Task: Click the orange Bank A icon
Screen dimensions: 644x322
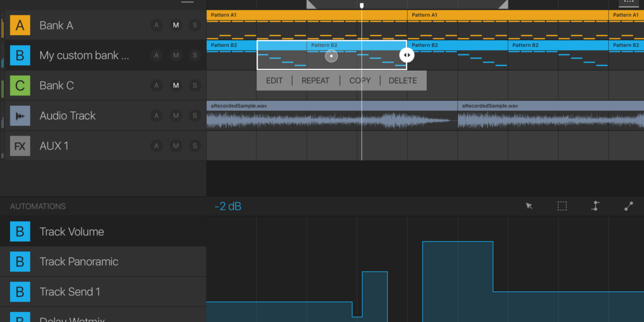Action: tap(20, 25)
